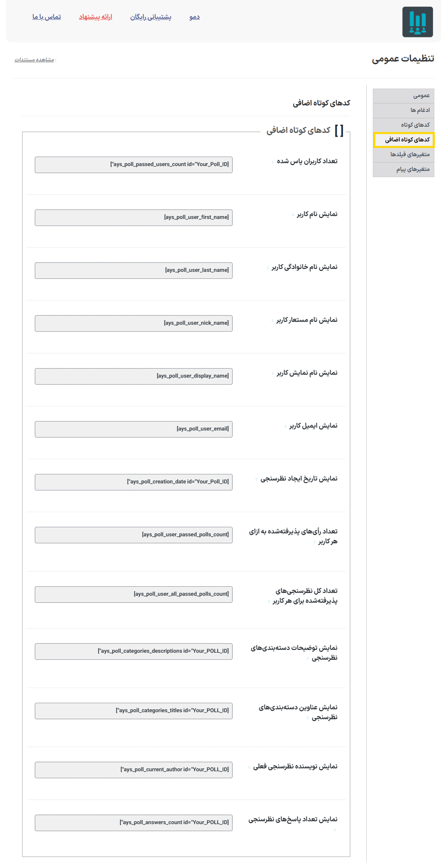
Task: Click the brackets icon beside کدهای کوتاه اضافی heading
Action: click(x=339, y=130)
